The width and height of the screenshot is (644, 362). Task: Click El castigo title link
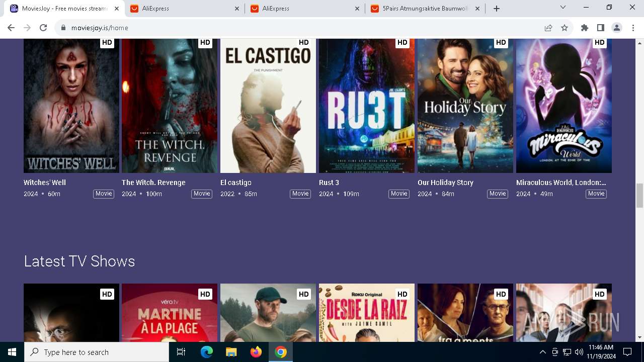click(x=236, y=183)
